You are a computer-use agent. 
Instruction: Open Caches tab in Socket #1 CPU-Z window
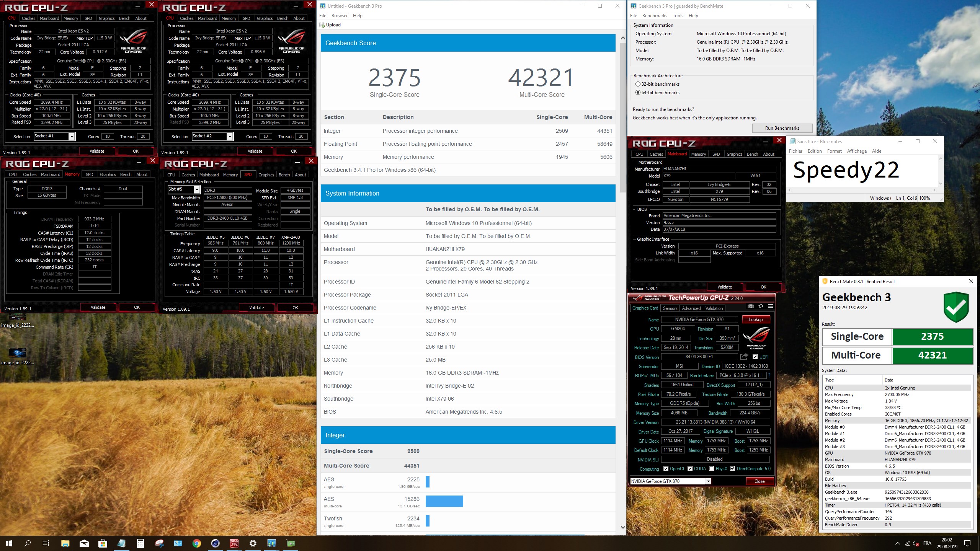coord(28,18)
